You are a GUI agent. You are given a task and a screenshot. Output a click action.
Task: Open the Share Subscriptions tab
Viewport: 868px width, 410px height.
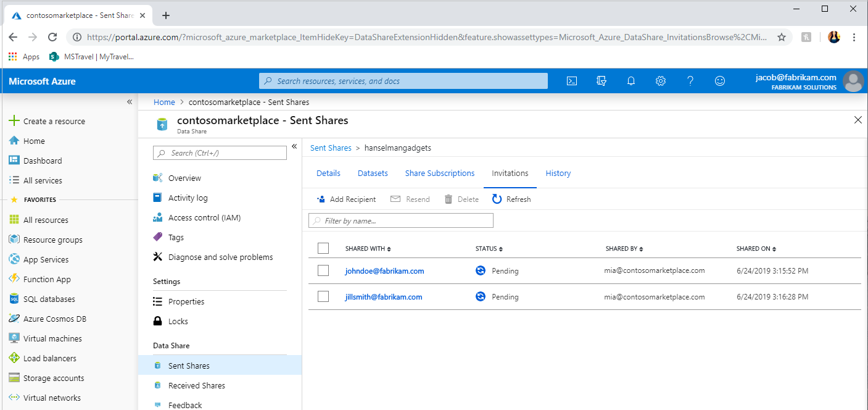click(x=440, y=174)
